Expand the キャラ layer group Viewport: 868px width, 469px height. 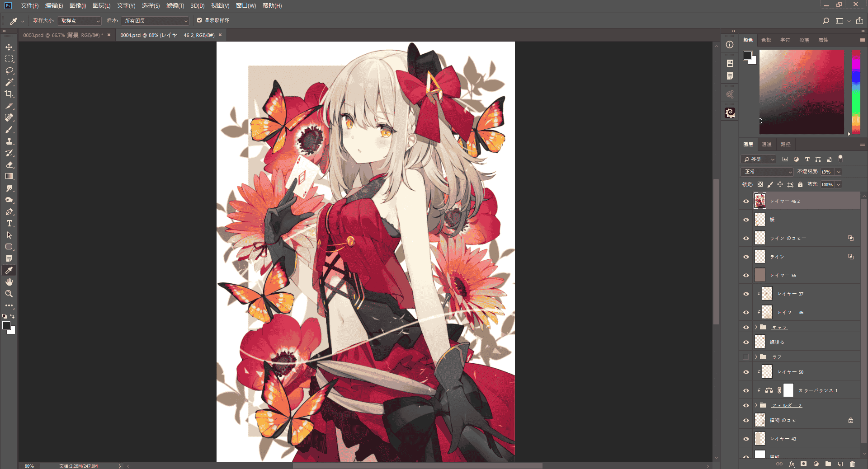(756, 327)
